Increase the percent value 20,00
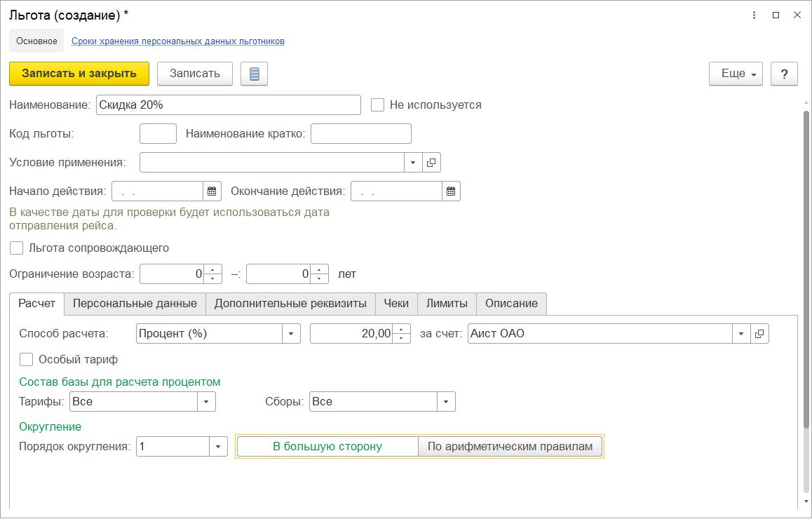The width and height of the screenshot is (812, 519). 401,329
